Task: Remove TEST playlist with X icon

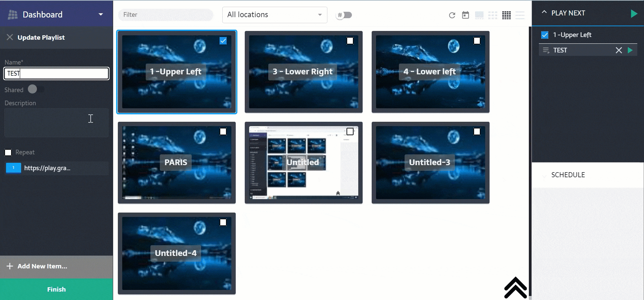Action: click(x=618, y=50)
